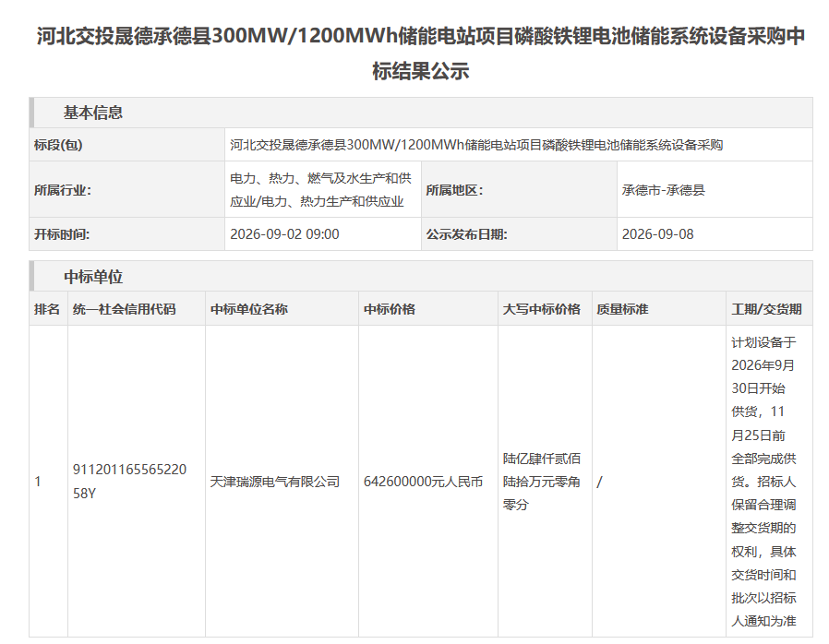The width and height of the screenshot is (829, 644).
Task: Click the 排名 column header
Action: 48,308
